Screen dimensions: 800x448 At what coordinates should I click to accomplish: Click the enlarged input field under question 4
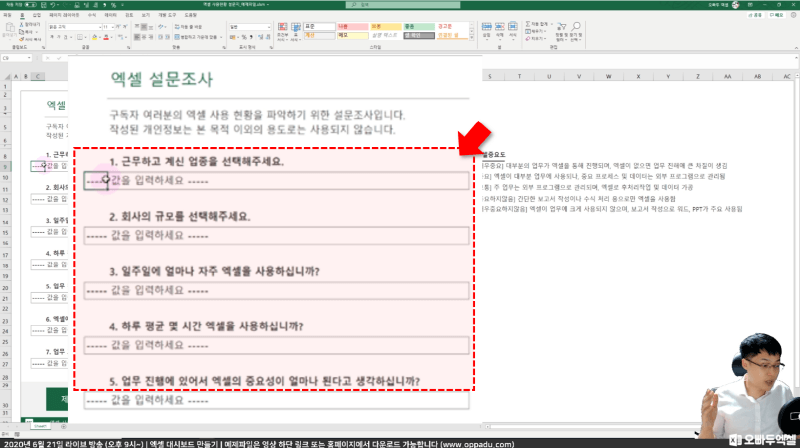point(276,345)
